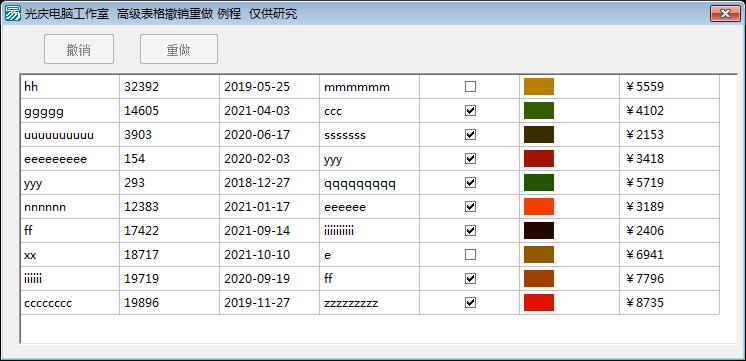Select the date cell 2021-01-17
Image resolution: width=746 pixels, height=361 pixels.
(269, 206)
